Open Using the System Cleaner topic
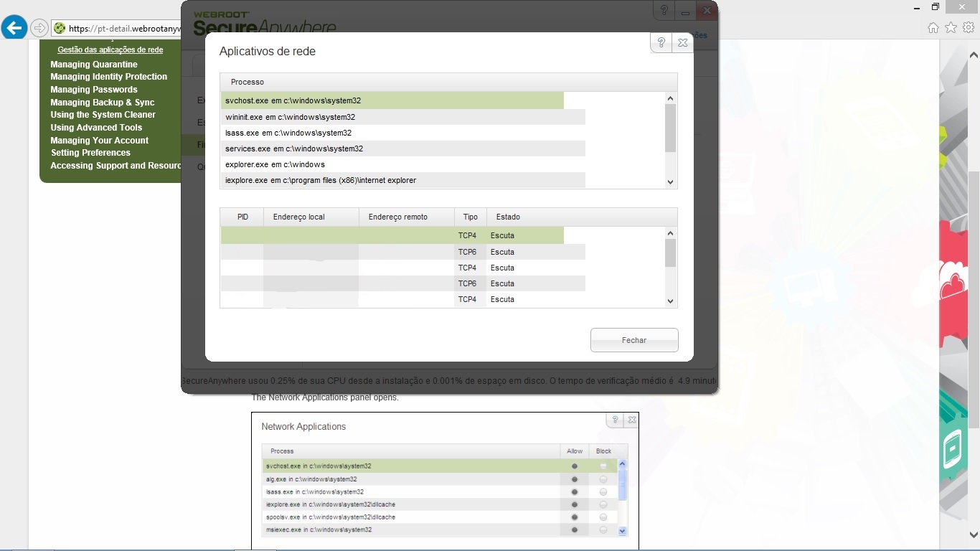The width and height of the screenshot is (980, 551). (x=103, y=115)
